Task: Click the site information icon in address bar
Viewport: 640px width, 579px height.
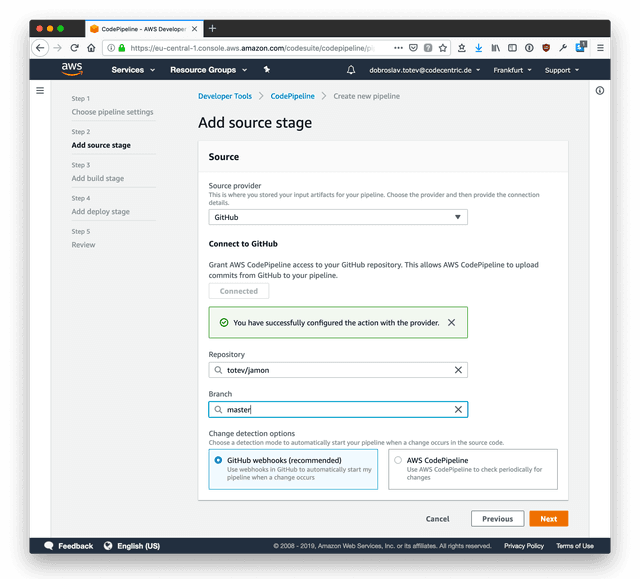Action: tap(111, 48)
